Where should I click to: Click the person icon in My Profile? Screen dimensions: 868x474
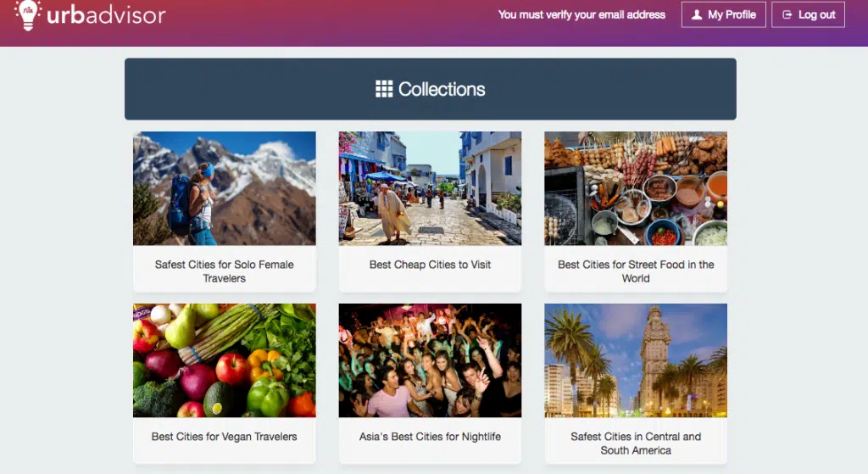[697, 14]
